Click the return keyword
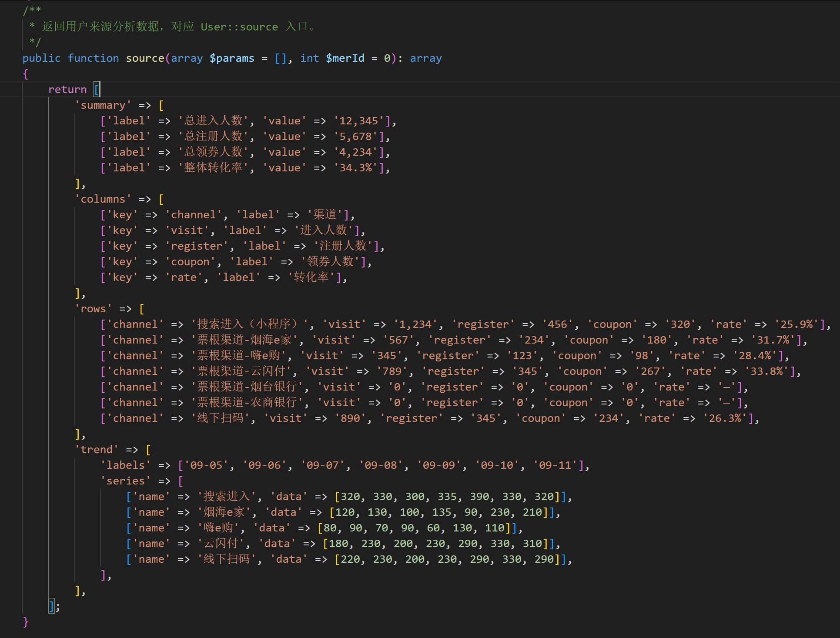 [67, 90]
